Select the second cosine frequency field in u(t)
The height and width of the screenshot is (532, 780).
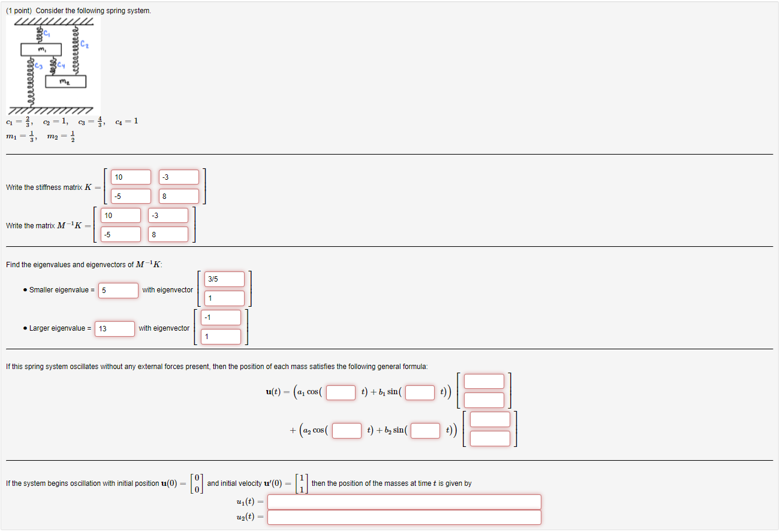tap(346, 430)
